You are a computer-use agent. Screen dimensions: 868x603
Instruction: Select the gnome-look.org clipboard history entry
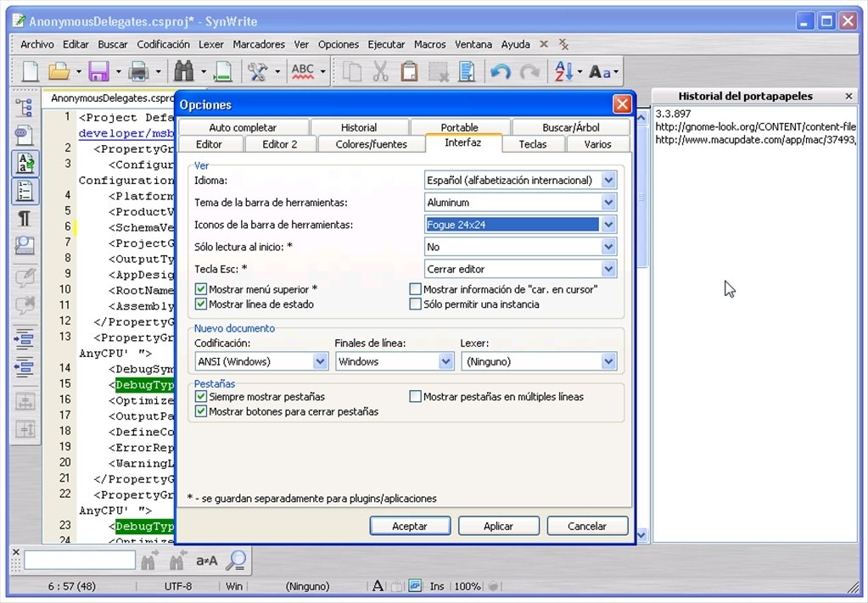coord(756,126)
